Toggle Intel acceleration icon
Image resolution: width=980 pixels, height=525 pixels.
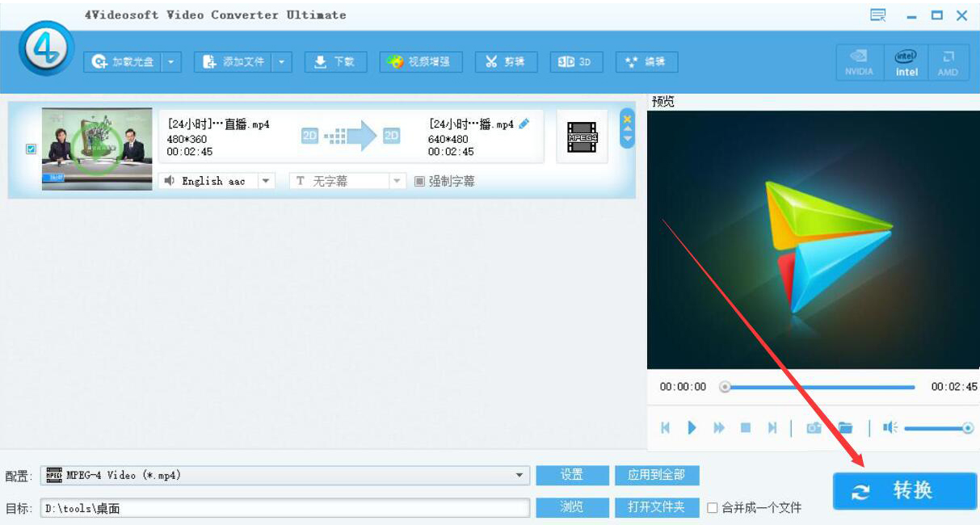[x=906, y=62]
